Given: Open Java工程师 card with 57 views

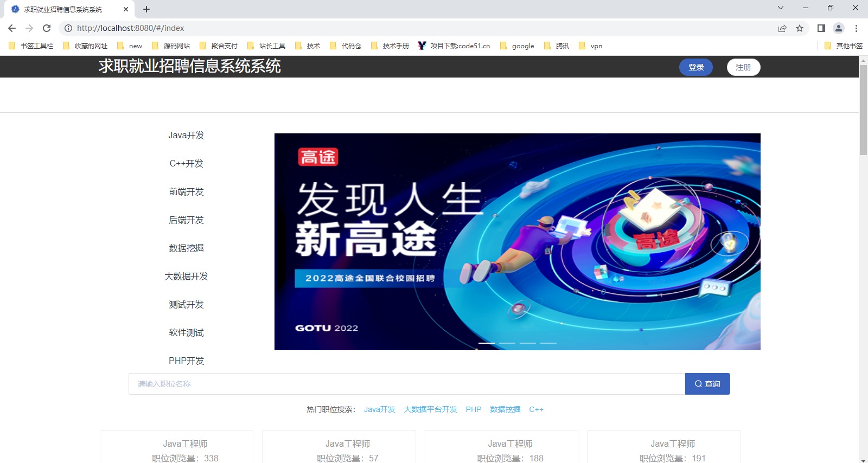Looking at the screenshot, I should 339,447.
